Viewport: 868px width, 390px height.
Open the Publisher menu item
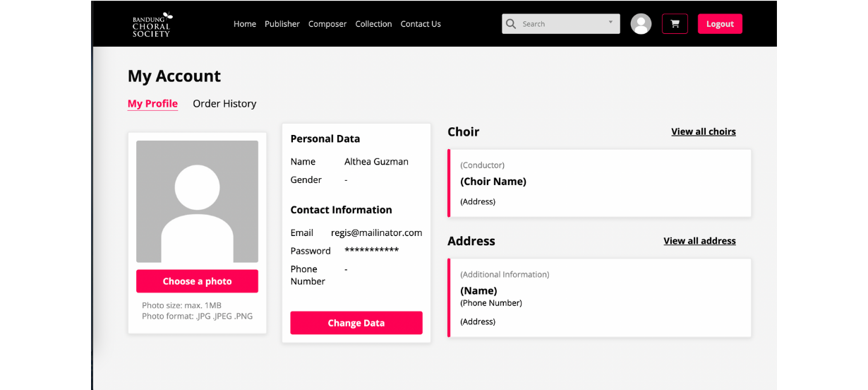pos(282,24)
